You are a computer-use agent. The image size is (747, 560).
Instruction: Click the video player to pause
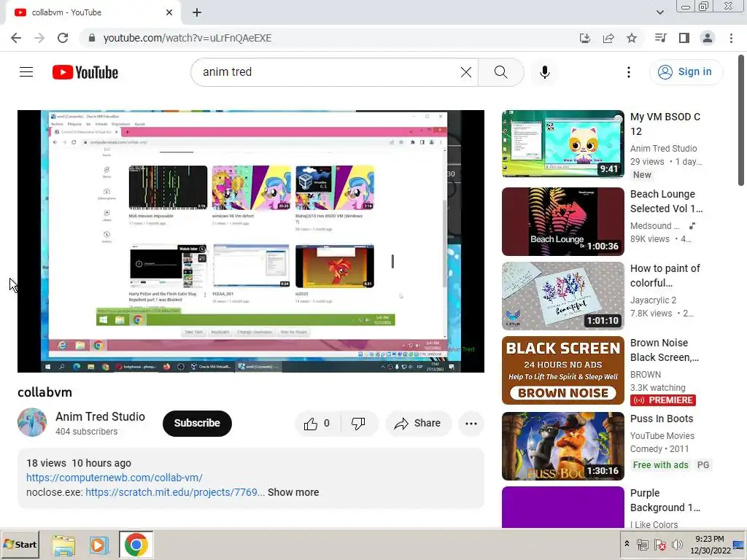[251, 241]
